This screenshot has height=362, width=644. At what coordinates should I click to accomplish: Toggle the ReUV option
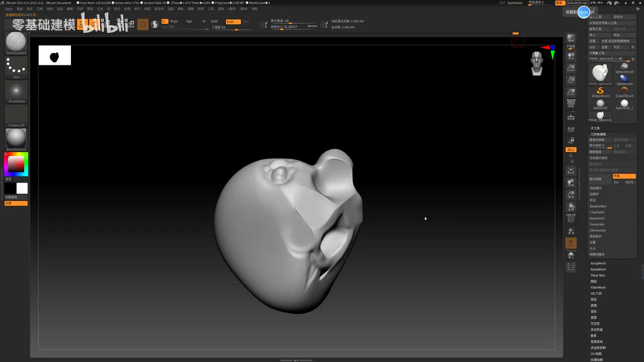(x=629, y=182)
